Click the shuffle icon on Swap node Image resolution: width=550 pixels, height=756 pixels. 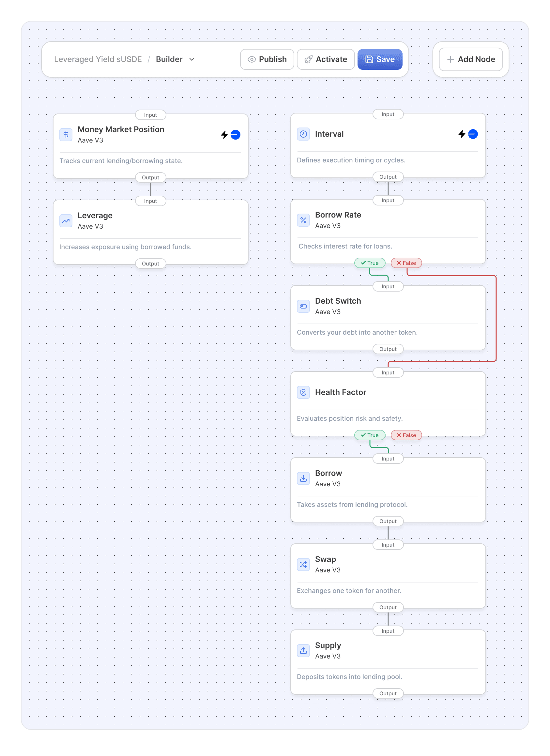303,564
